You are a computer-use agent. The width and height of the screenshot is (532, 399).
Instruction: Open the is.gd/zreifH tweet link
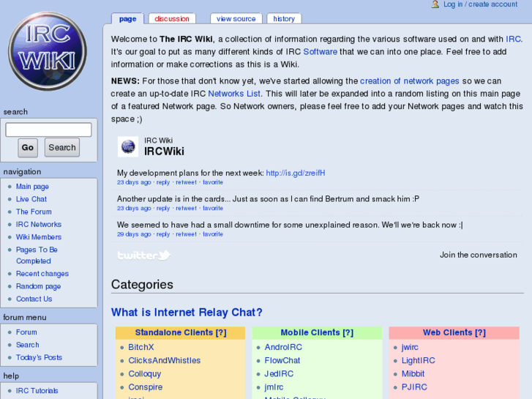(296, 173)
